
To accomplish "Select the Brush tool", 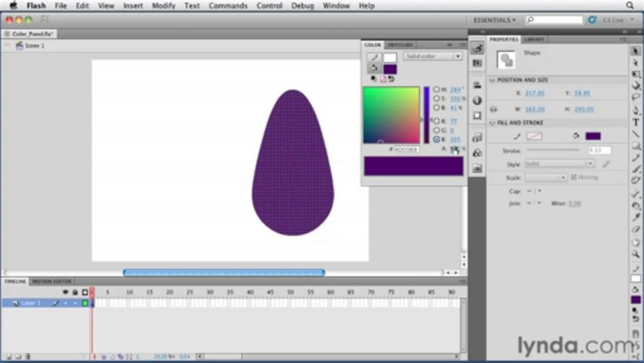I will coord(636,169).
